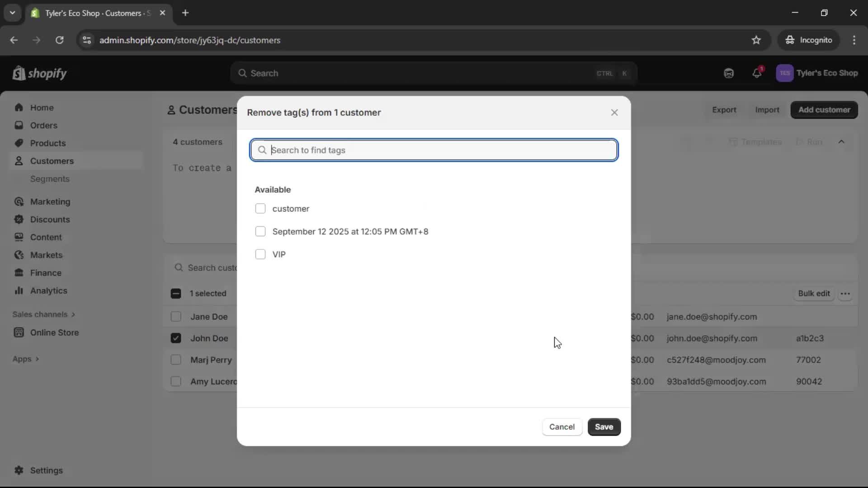
Task: Click the Shopify logo
Action: [x=40, y=73]
